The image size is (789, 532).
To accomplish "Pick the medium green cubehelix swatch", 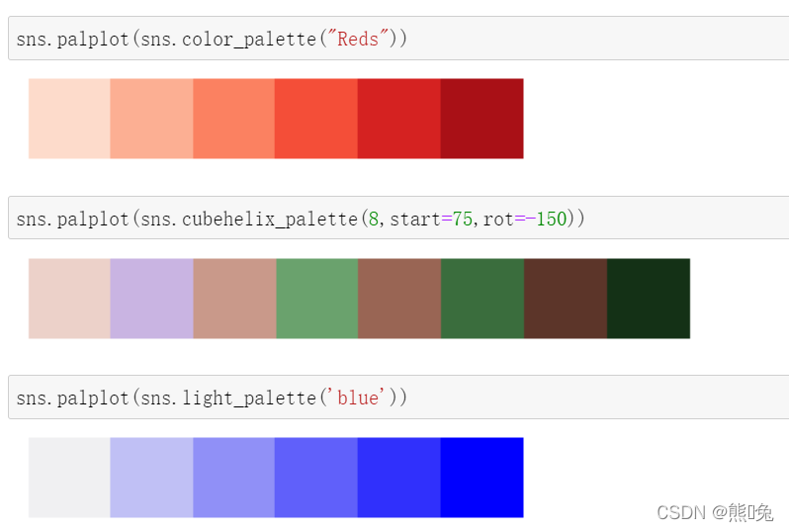I will click(316, 299).
